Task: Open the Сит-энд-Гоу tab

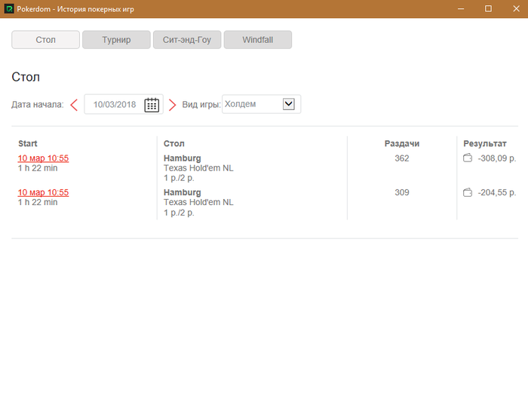Action: [x=187, y=40]
